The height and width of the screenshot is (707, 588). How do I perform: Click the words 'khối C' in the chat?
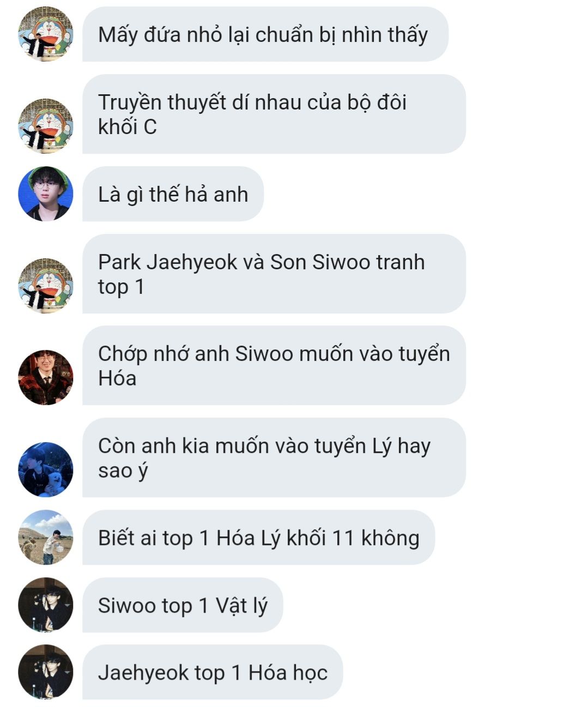tap(128, 127)
